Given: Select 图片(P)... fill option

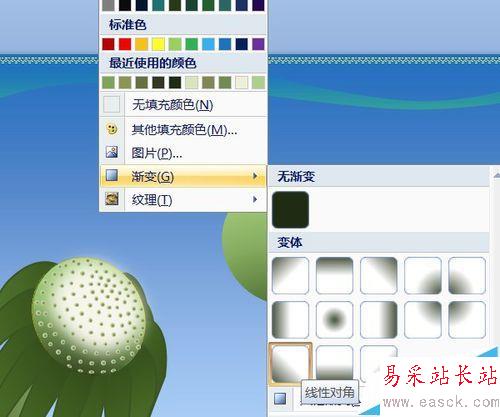Looking at the screenshot, I should click(x=183, y=153).
